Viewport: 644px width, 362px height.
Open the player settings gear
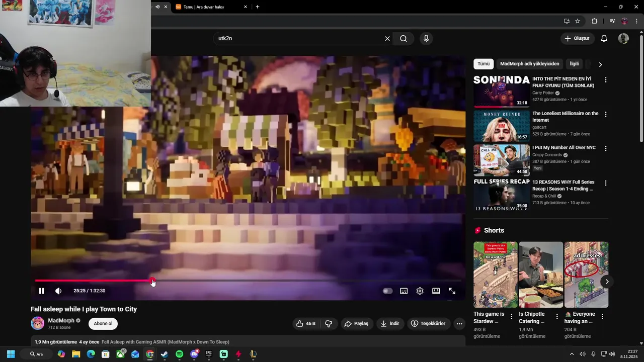point(420,291)
